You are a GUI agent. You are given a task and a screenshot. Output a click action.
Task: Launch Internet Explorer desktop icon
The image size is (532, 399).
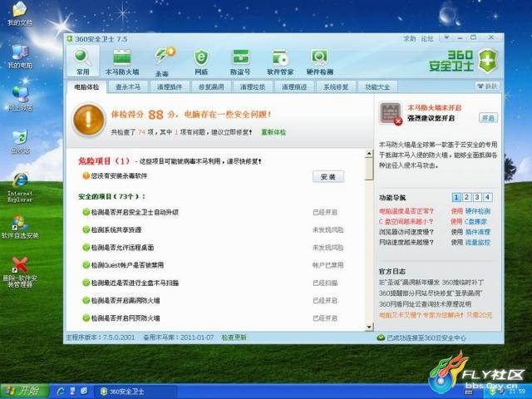point(20,187)
